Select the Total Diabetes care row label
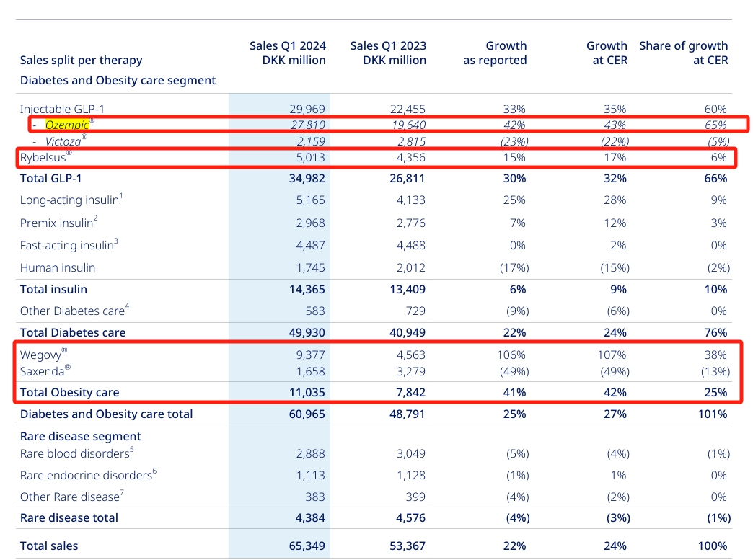 coord(73,332)
